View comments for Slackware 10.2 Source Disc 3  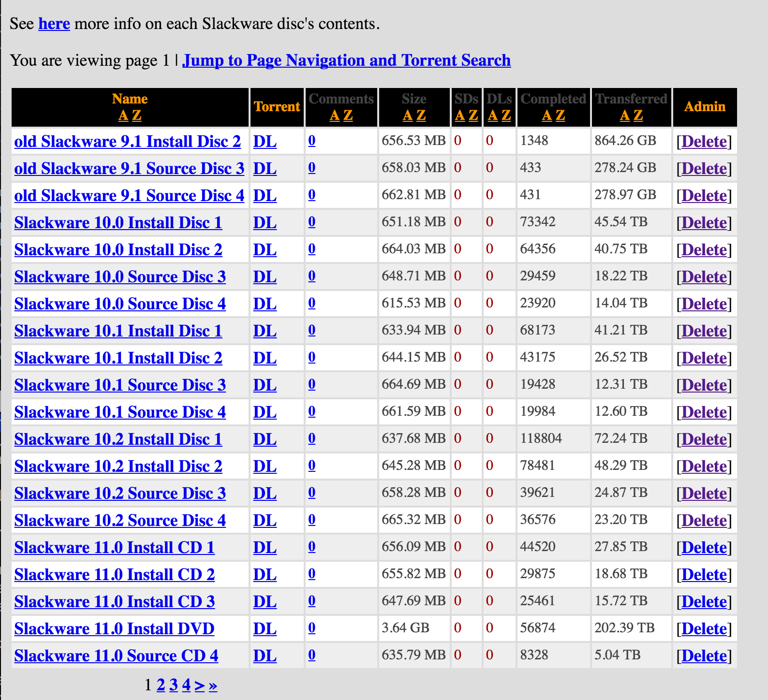point(312,493)
